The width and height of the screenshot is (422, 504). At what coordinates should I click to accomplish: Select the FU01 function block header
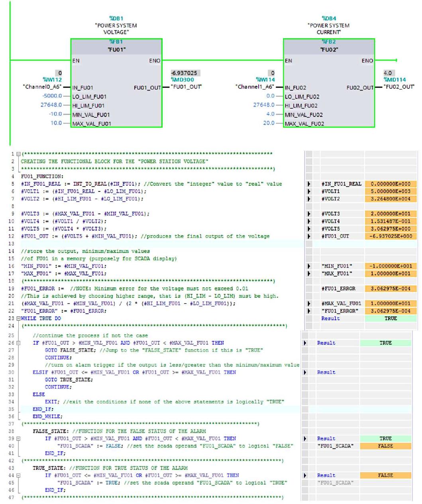(116, 46)
